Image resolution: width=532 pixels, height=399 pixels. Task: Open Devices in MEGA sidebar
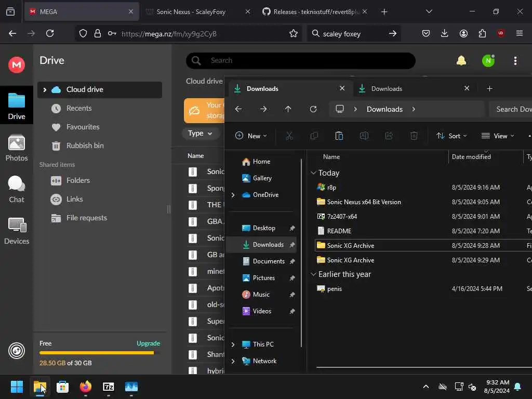point(17,231)
